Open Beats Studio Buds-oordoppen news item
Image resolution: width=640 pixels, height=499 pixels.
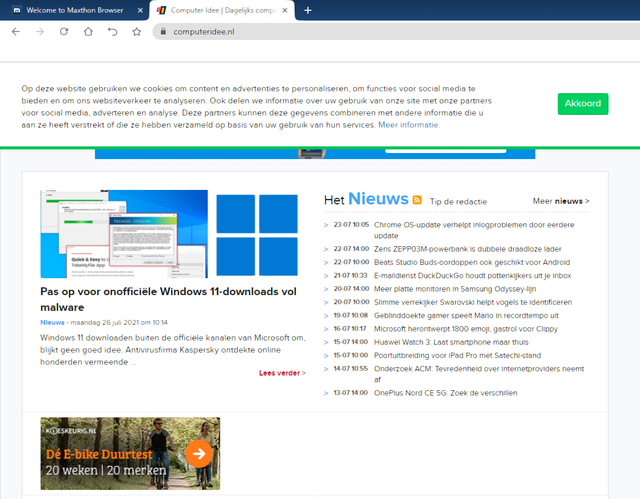point(472,262)
